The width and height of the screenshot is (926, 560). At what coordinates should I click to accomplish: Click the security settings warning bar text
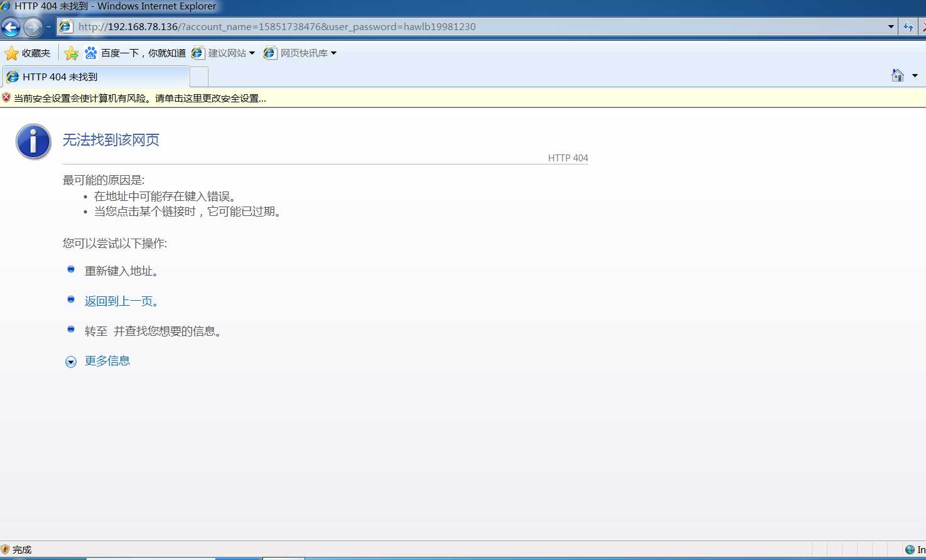pyautogui.click(x=140, y=98)
